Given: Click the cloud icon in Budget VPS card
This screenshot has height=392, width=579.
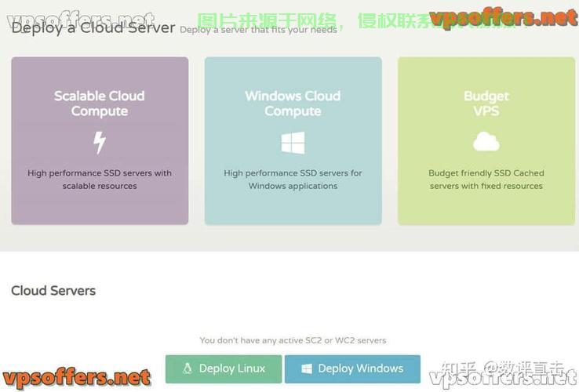Looking at the screenshot, I should [x=486, y=142].
